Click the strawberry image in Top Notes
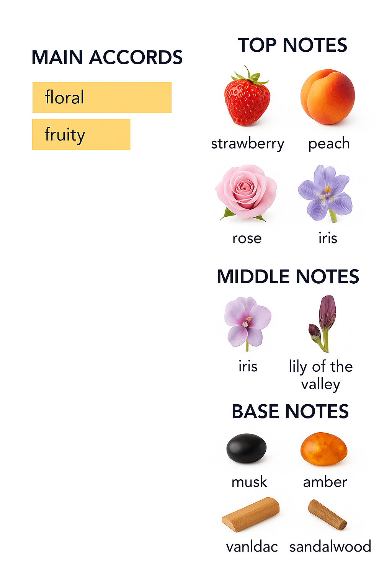Viewport: 392px width, 588px height. [247, 98]
